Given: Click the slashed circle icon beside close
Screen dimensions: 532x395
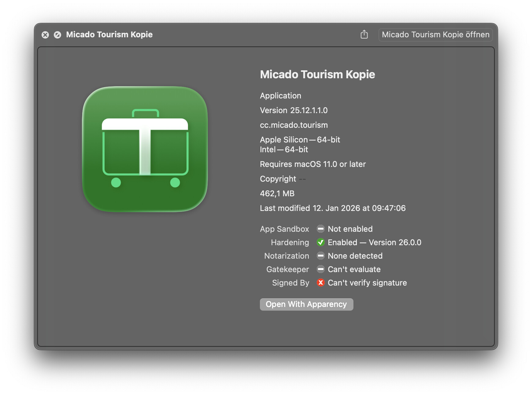Looking at the screenshot, I should [x=57, y=35].
